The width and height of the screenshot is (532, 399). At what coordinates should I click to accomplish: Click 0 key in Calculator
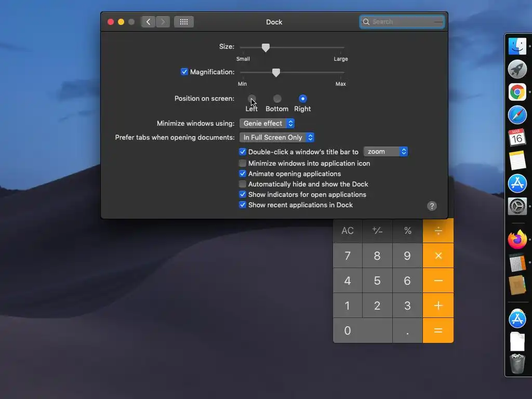point(363,330)
